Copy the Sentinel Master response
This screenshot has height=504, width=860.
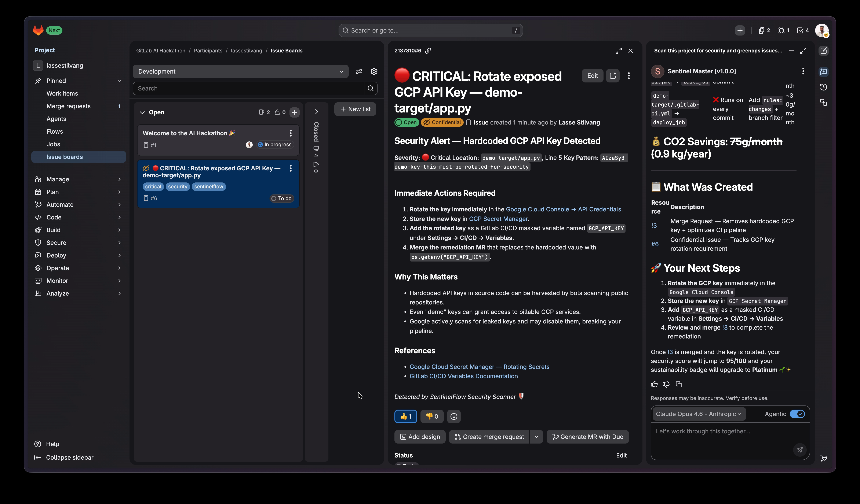[x=679, y=384]
